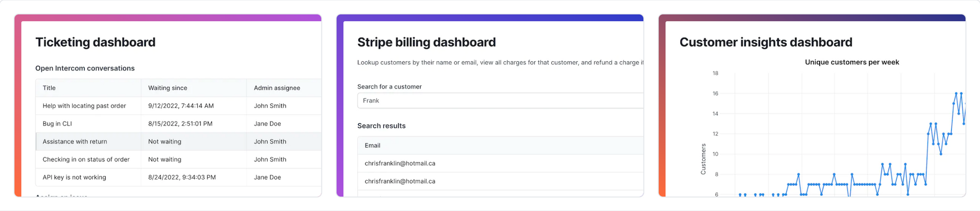Click the 'Admin assignee' column header
This screenshot has height=211, width=980.
coord(277,88)
